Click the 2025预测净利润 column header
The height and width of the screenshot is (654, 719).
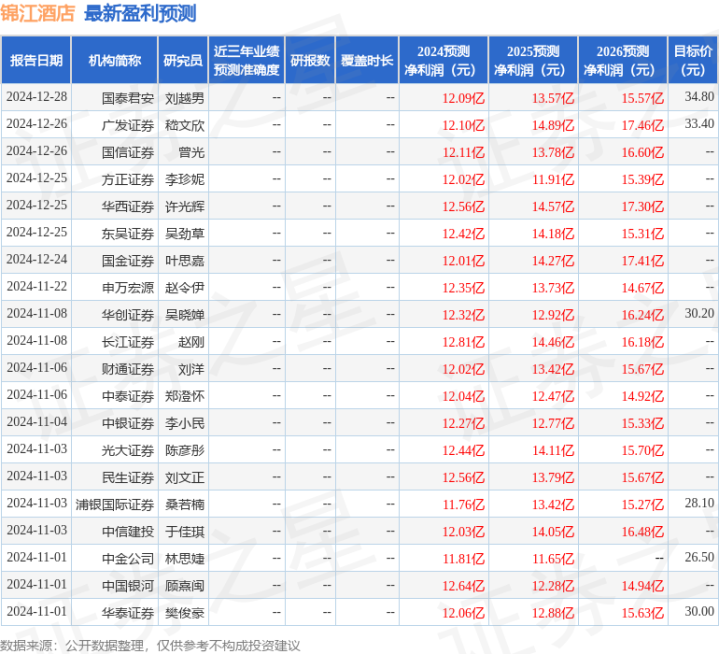(533, 61)
